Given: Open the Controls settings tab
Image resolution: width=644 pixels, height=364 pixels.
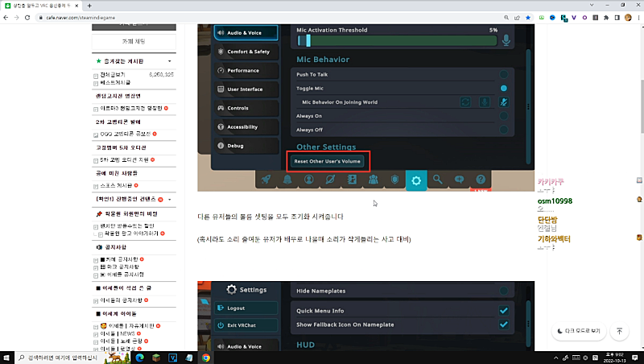Looking at the screenshot, I should coord(246,108).
